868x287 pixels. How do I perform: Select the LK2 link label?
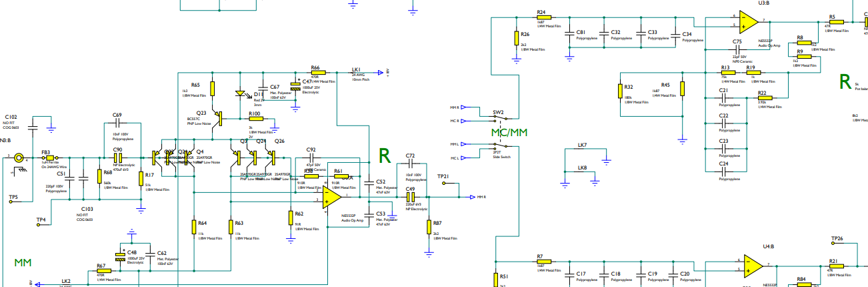[x=66, y=281]
